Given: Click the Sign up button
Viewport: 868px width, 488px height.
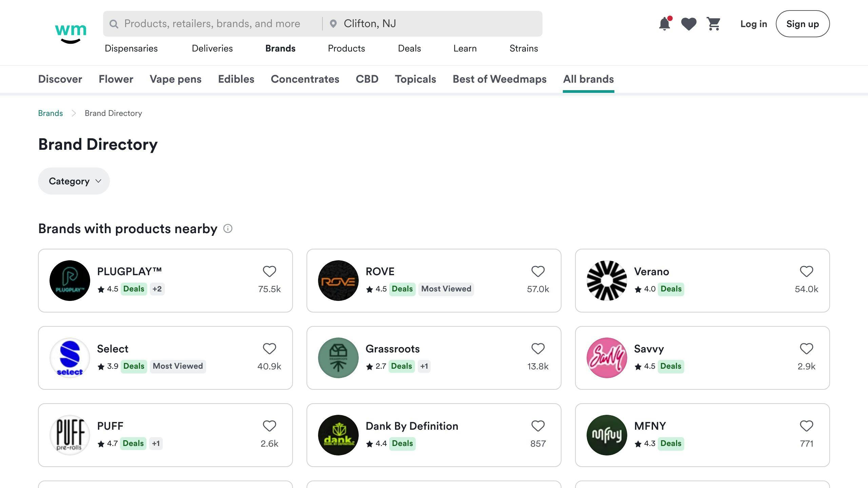Looking at the screenshot, I should point(803,24).
